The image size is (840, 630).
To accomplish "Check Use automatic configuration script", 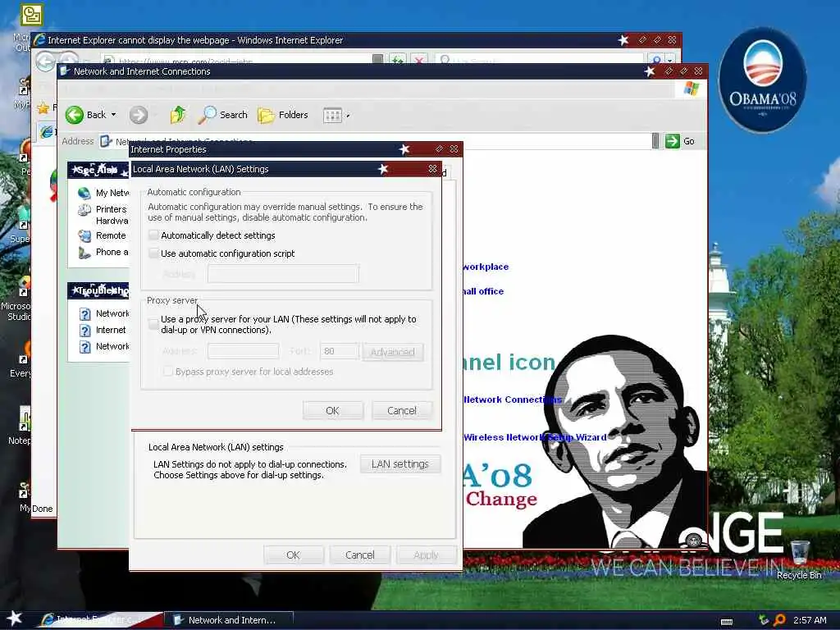I will point(153,253).
